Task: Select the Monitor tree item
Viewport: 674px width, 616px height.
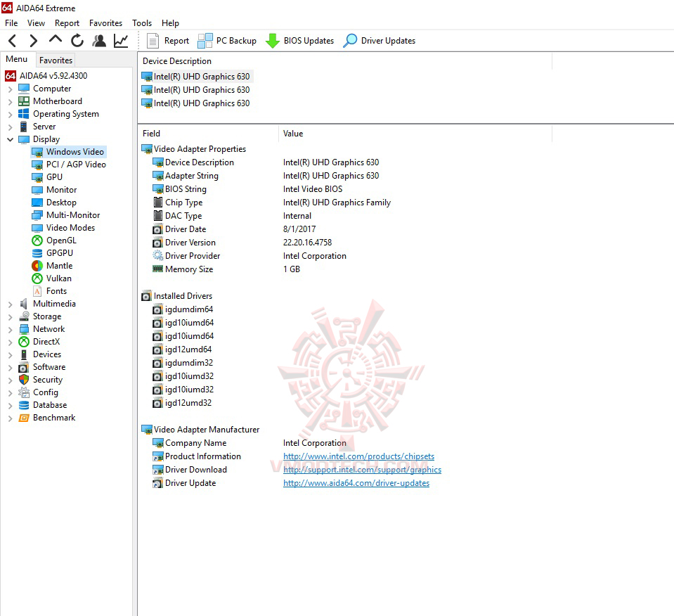Action: tap(55, 190)
